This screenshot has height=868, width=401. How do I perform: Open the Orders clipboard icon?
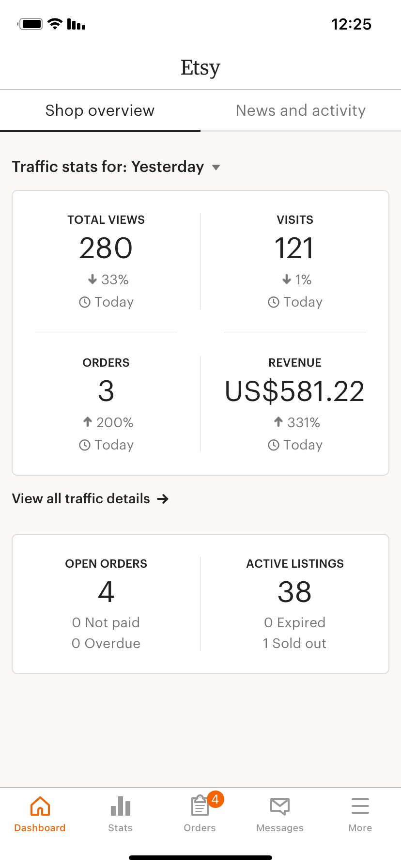pyautogui.click(x=199, y=807)
